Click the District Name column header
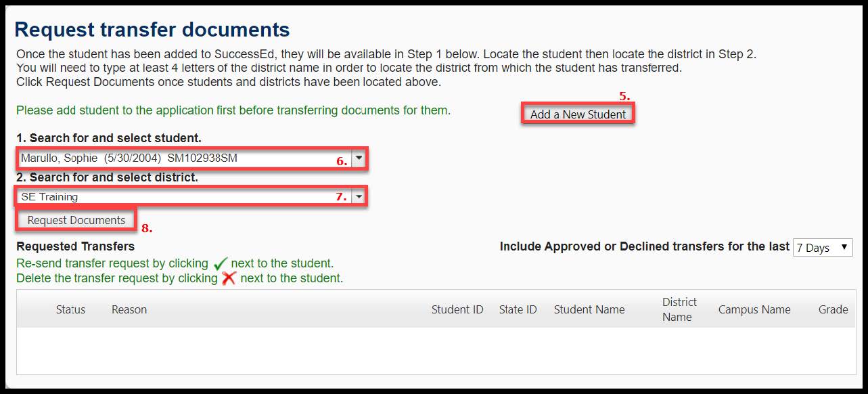 tap(679, 309)
